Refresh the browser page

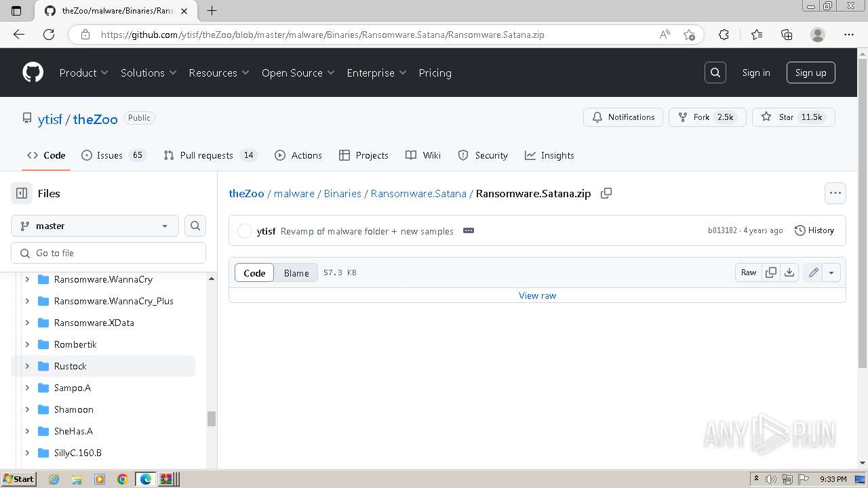pyautogui.click(x=49, y=35)
